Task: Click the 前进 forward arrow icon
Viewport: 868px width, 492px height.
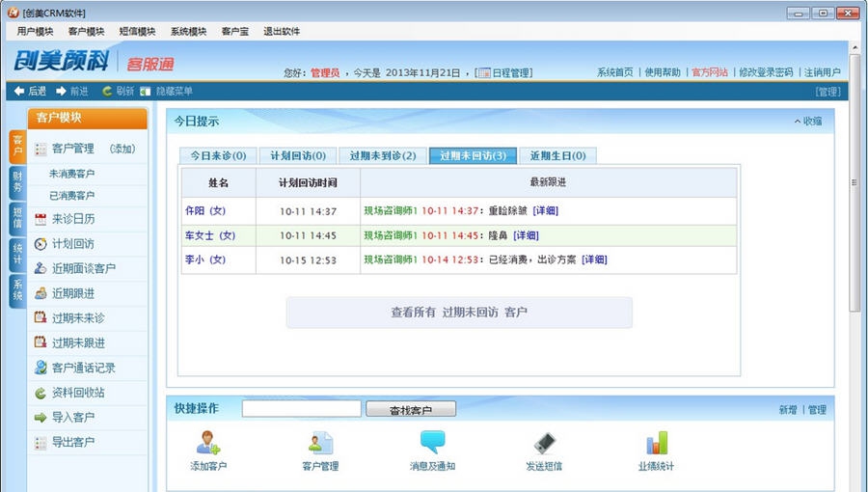Action: tap(61, 91)
